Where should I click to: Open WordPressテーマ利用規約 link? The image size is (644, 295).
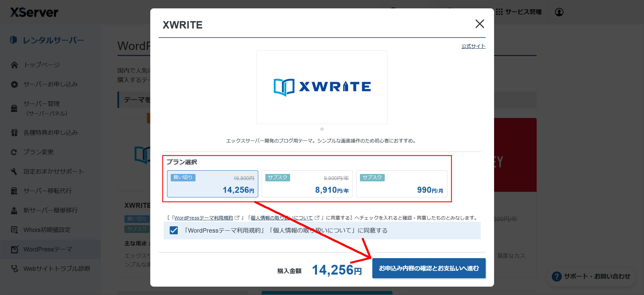(203, 218)
